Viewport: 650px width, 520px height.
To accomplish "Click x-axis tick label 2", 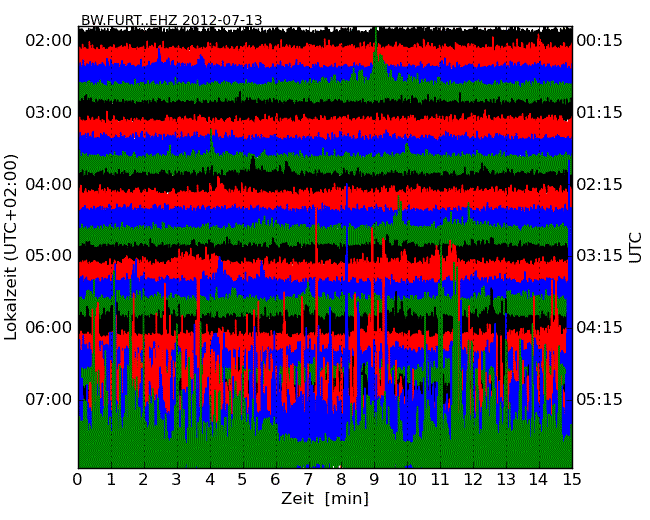I will pos(144,479).
